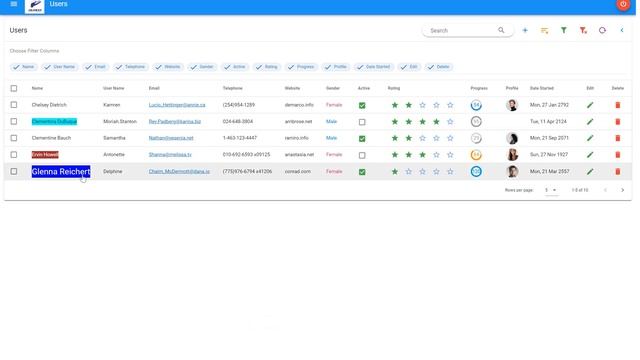Screen dimensions: 640x360
Task: Edit Chelsey Dietrich's row
Action: pos(590,105)
